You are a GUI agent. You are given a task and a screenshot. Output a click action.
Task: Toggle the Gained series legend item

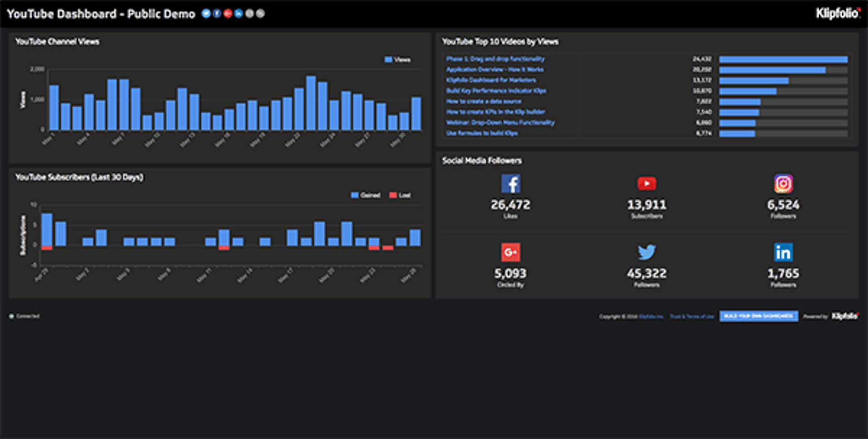pos(365,195)
